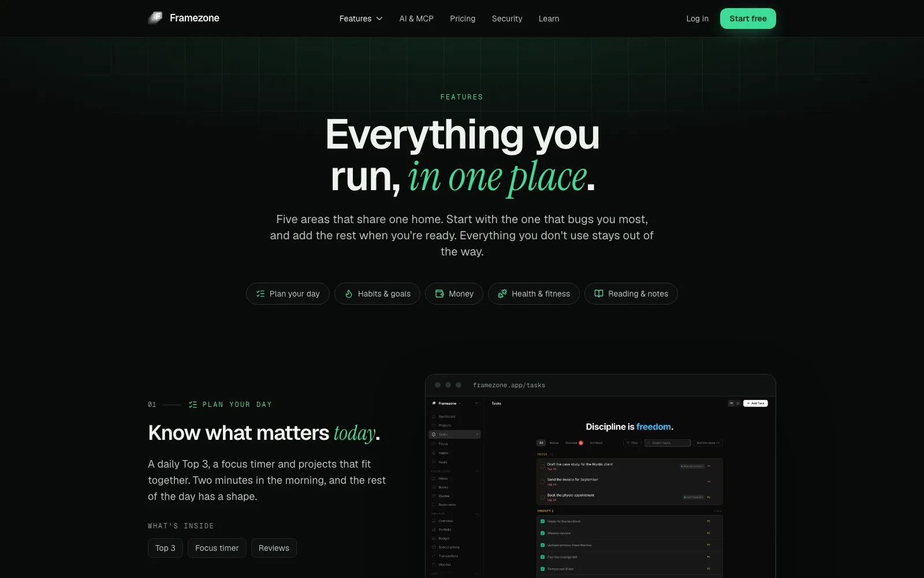Image resolution: width=924 pixels, height=578 pixels.
Task: Click the Search tasks field in preview
Action: 668,443
